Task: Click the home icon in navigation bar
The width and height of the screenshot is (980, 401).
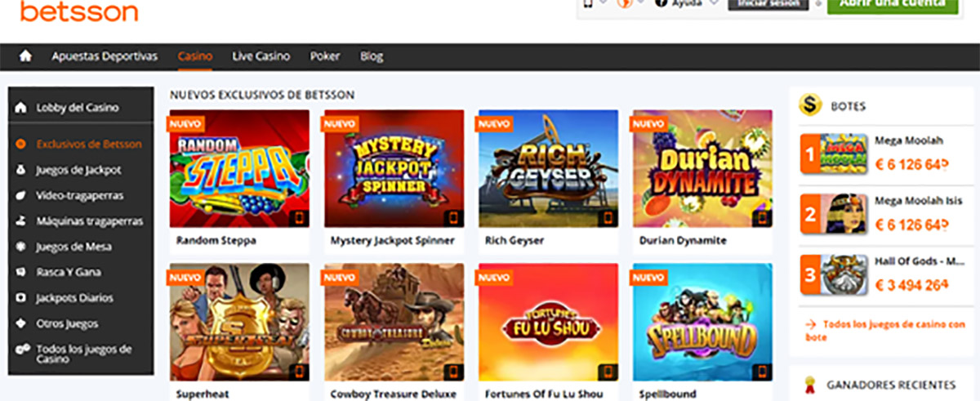Action: click(x=25, y=56)
